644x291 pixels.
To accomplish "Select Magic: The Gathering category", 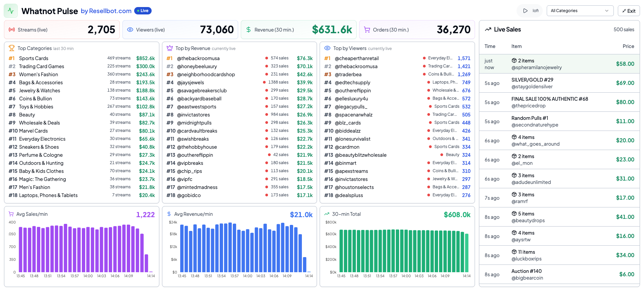I will point(82,179).
